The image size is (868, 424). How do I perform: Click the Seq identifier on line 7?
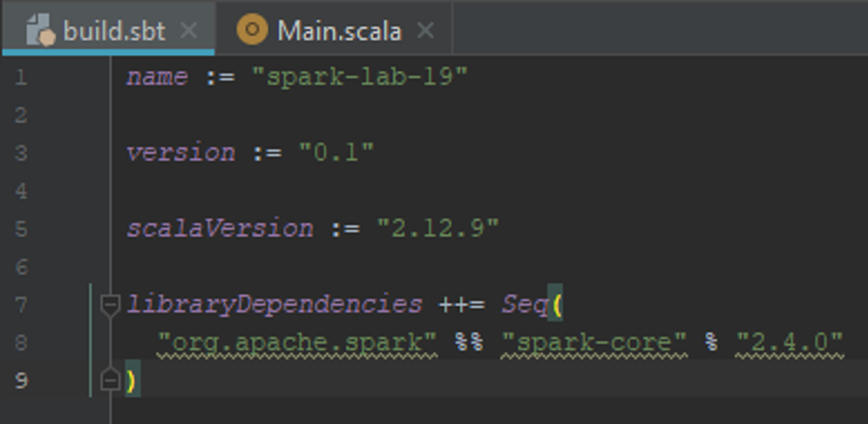(x=524, y=305)
